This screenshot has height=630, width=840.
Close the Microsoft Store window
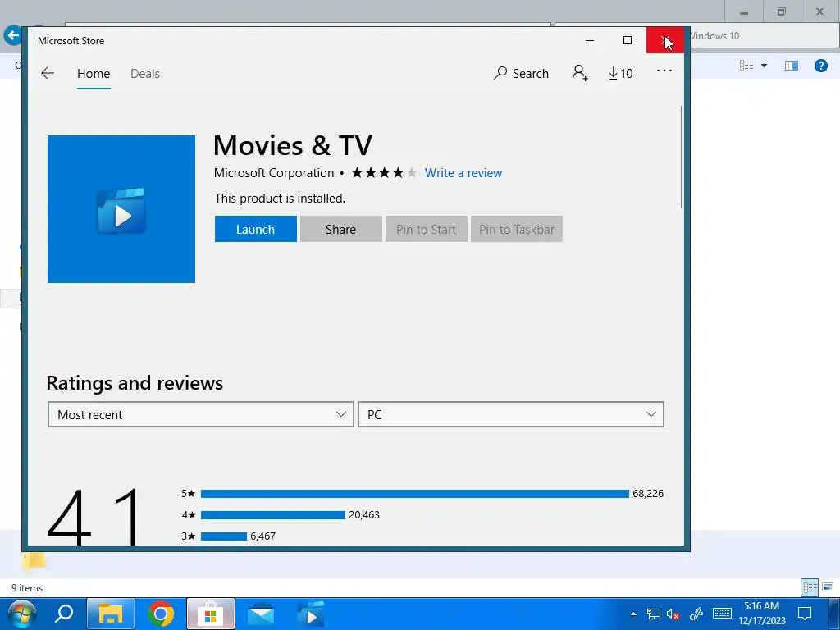point(664,40)
